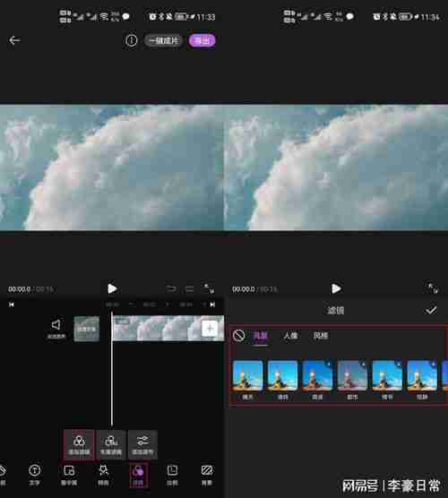Tap the 一键成片 button
Image resolution: width=448 pixels, height=498 pixels.
pyautogui.click(x=163, y=40)
